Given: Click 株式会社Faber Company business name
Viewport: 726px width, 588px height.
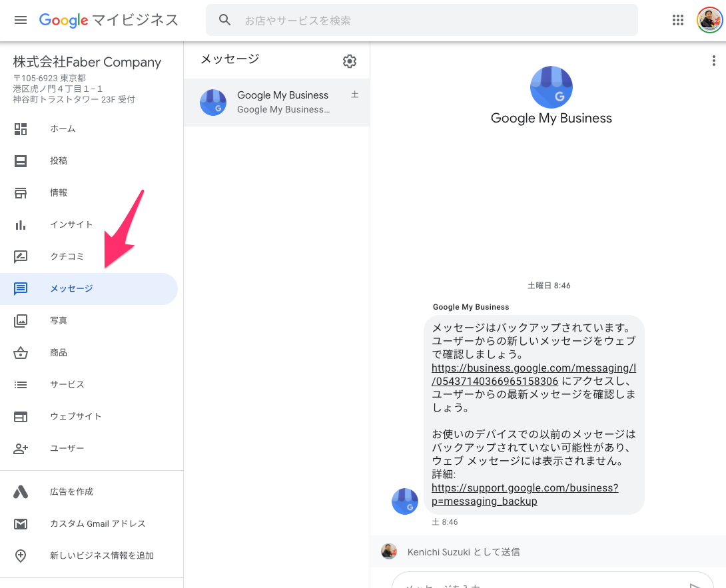Looking at the screenshot, I should pos(87,61).
